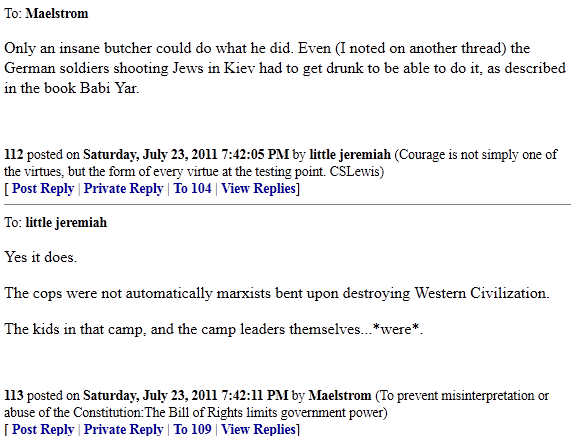This screenshot has height=436, width=573.
Task: Click the post number 113
Action: pyautogui.click(x=14, y=395)
